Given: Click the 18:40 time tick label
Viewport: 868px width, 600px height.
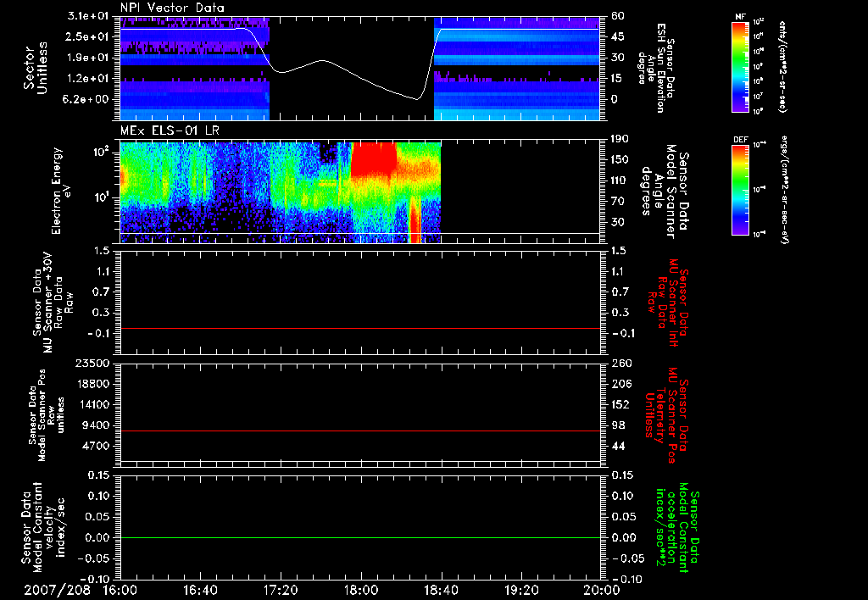Looking at the screenshot, I should (441, 591).
